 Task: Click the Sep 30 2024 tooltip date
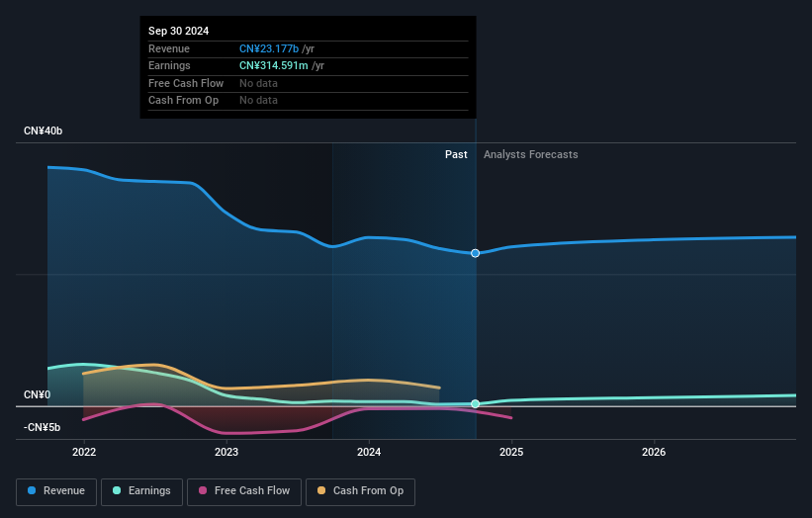point(179,31)
